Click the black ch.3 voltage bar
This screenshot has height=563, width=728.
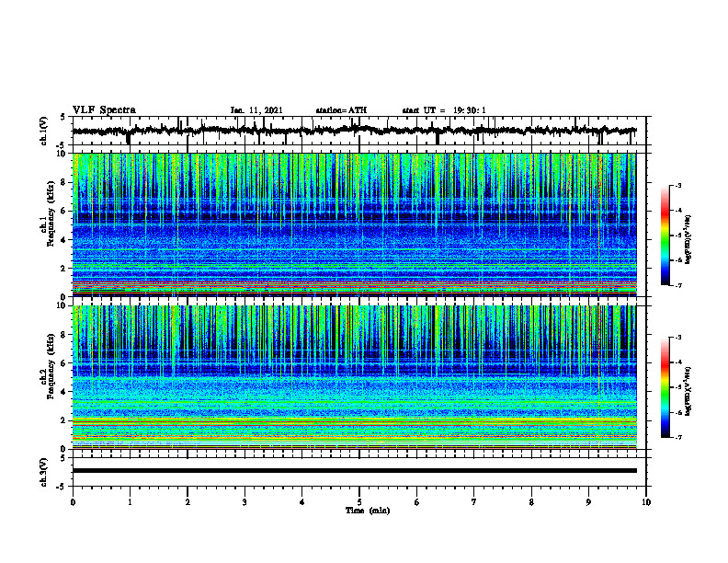click(354, 471)
